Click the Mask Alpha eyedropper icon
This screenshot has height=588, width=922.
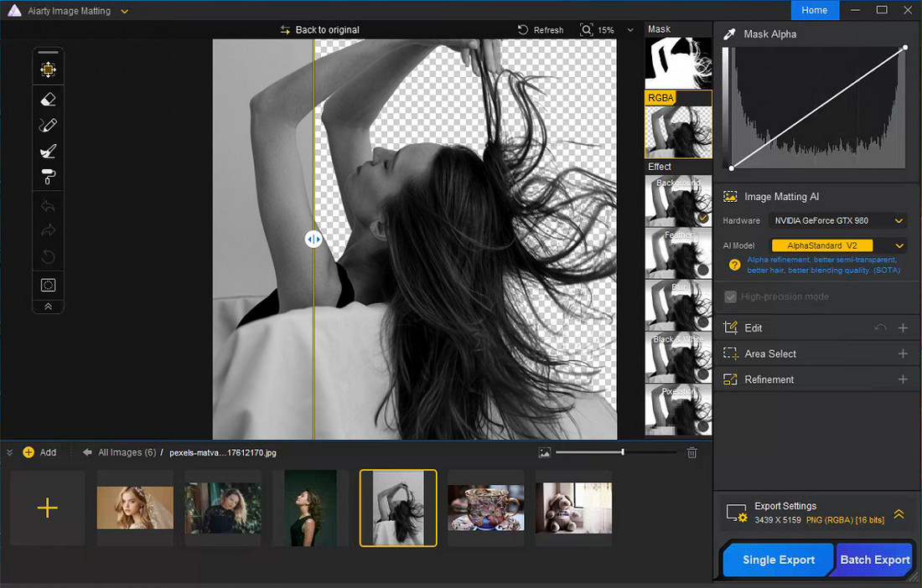[729, 34]
